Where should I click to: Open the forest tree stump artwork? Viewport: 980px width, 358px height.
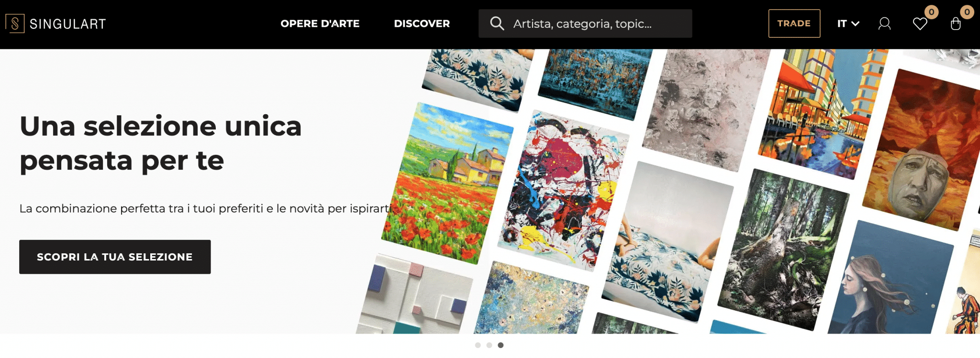point(784,249)
